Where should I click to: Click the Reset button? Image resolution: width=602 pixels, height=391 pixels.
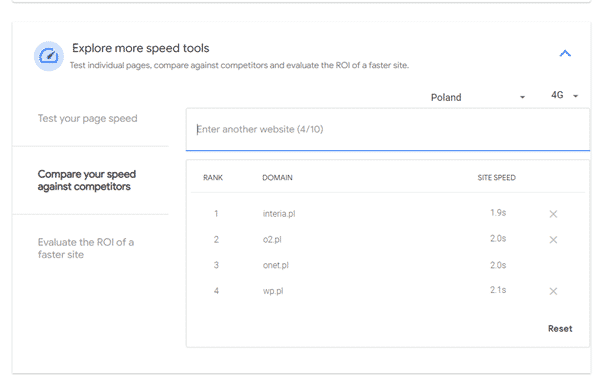(560, 328)
